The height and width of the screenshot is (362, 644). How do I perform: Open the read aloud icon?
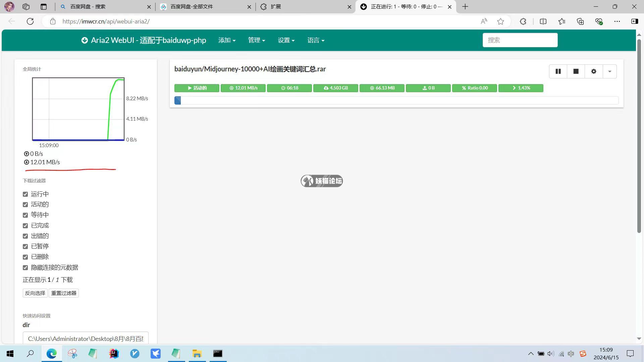[x=484, y=21]
